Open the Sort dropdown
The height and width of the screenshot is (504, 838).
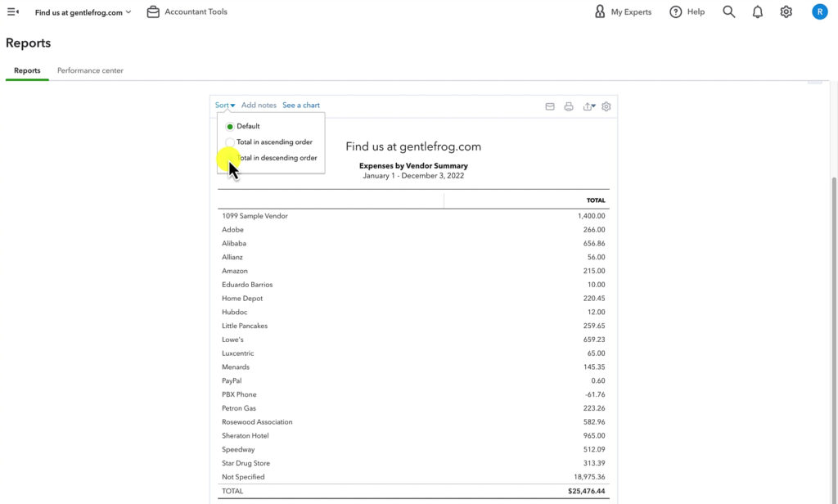pos(223,105)
